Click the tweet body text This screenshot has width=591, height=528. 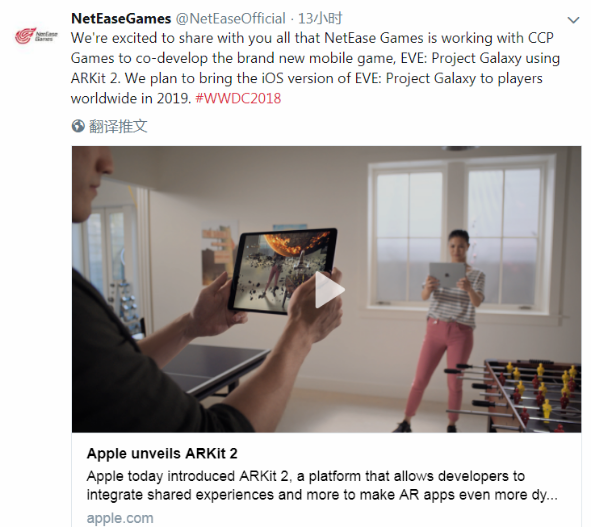315,68
